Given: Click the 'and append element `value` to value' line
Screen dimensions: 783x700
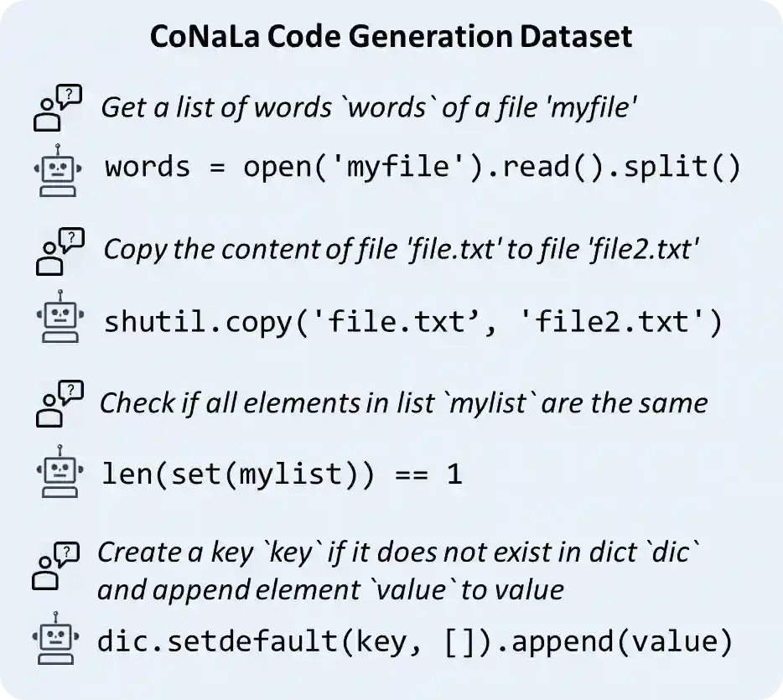Looking at the screenshot, I should [x=330, y=590].
